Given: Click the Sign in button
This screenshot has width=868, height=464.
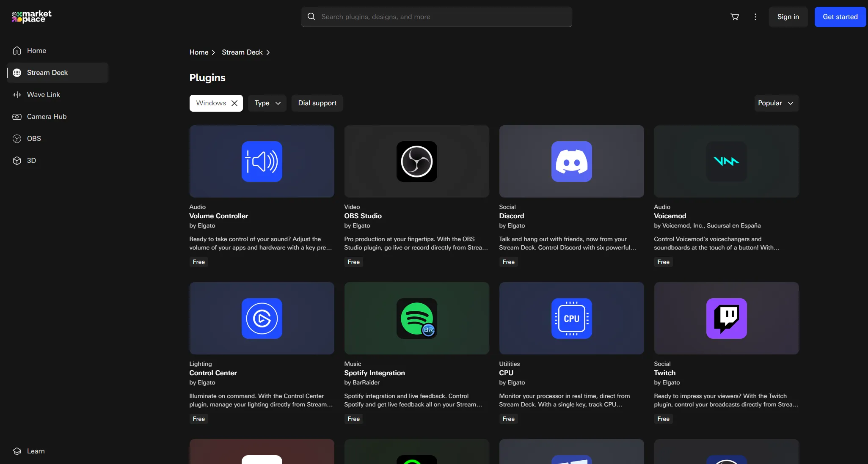Looking at the screenshot, I should [x=788, y=17].
